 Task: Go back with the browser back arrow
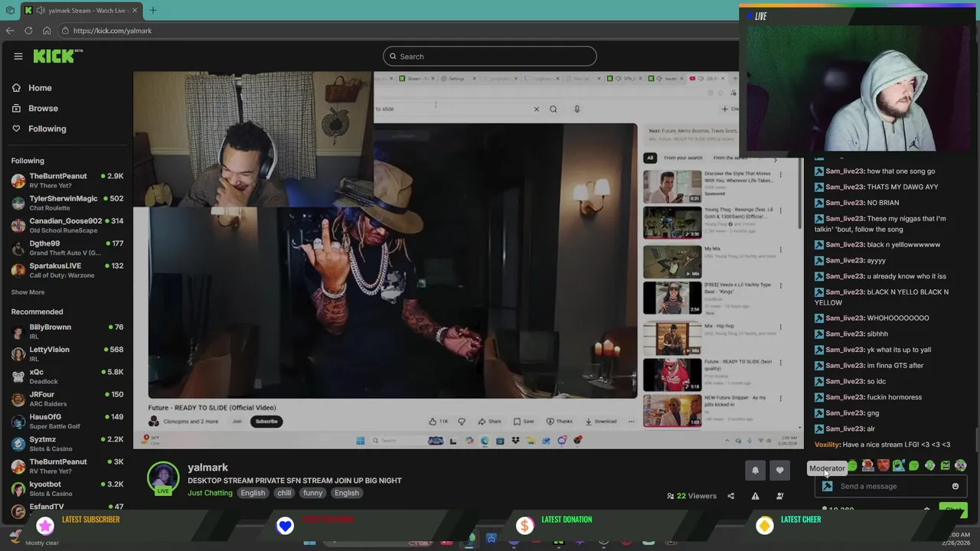point(10,31)
